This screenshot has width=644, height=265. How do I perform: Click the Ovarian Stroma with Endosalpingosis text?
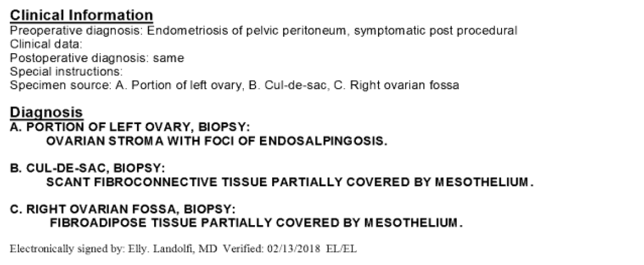[x=217, y=141]
